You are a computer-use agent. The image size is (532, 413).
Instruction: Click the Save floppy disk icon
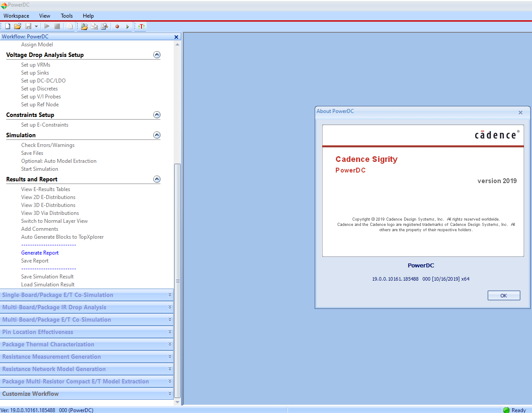(x=28, y=26)
